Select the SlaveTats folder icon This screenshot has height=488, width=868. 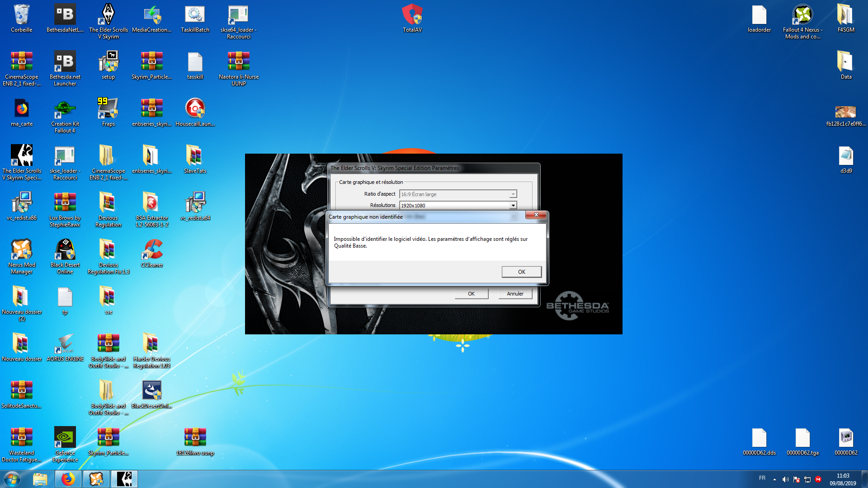tap(195, 159)
